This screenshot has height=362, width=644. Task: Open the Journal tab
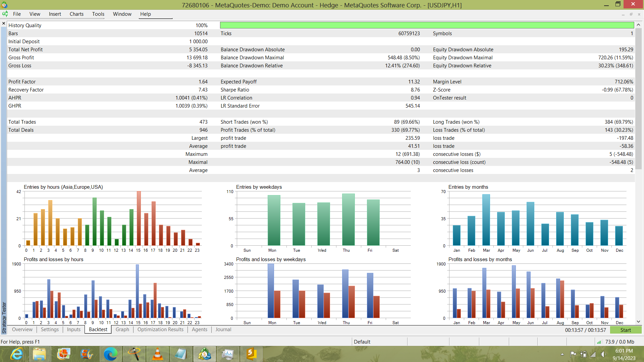click(223, 329)
